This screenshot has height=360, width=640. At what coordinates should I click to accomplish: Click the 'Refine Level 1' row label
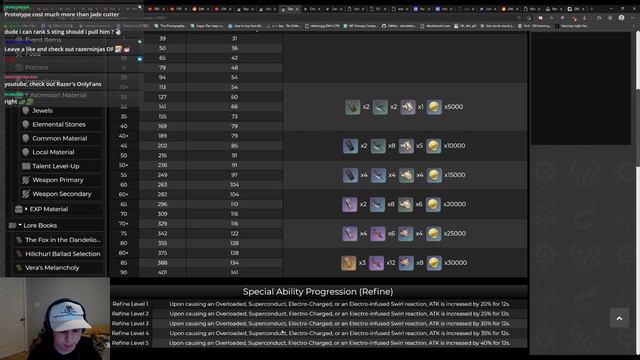tap(130, 304)
